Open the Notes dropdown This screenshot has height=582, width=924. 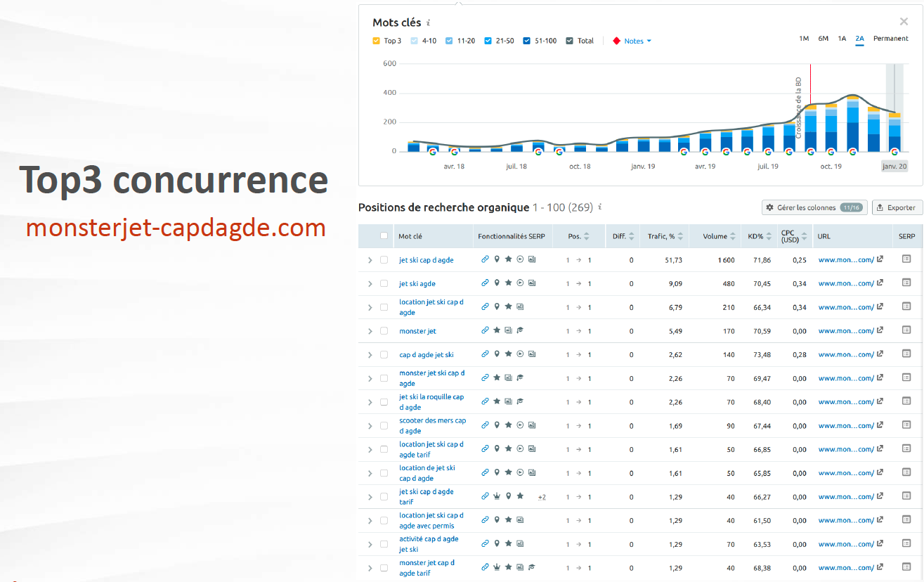[x=637, y=41]
